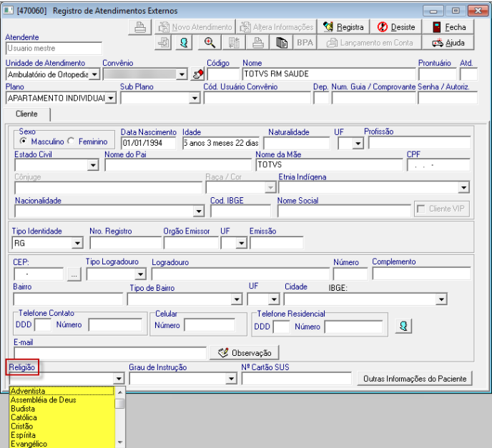The image size is (492, 448).
Task: Expand the Tipo Logradouro dropdown
Action: click(141, 274)
